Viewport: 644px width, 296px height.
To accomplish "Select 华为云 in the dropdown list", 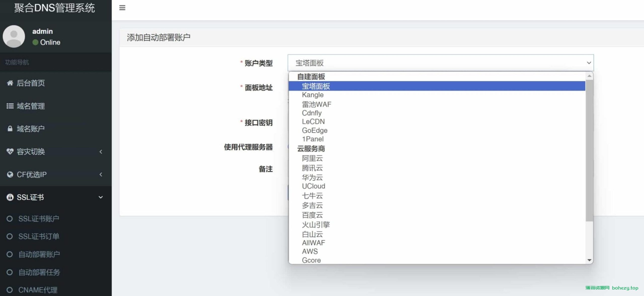I will click(437, 177).
